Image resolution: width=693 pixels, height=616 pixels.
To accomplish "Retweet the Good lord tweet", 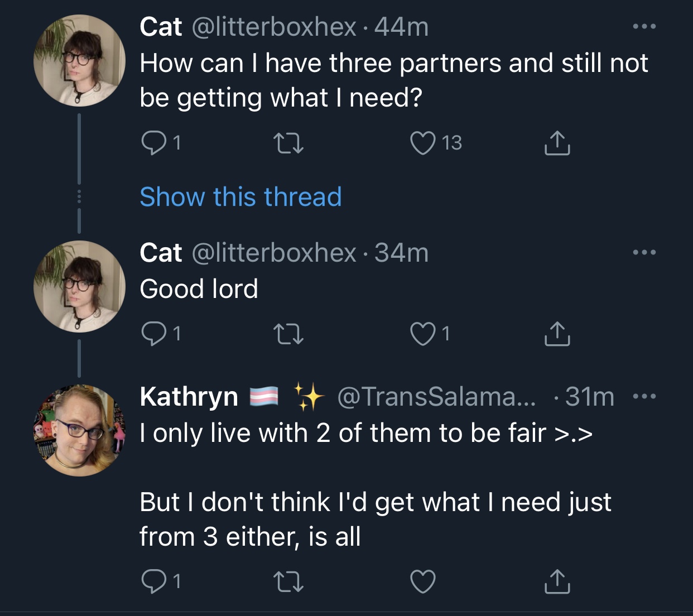I will [x=290, y=334].
